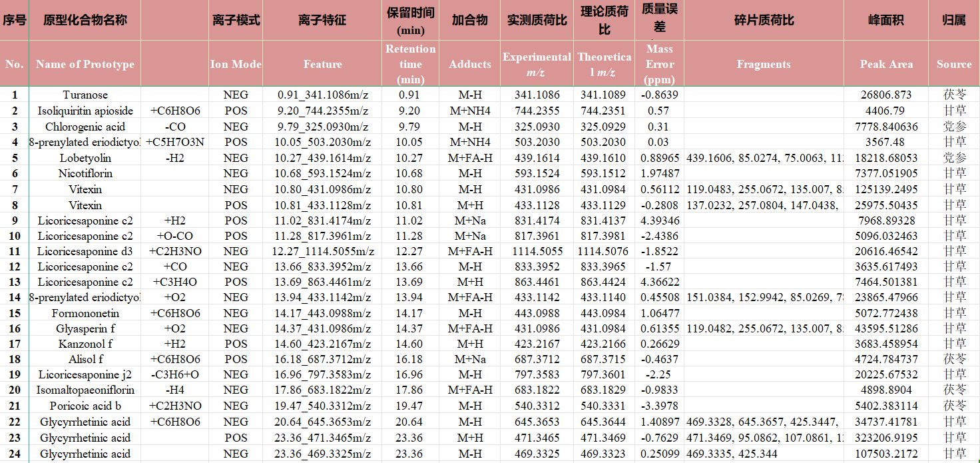Screen dimensions: 980x463
Task: Select the mass error -3.3978 for Poricoic acid b
Action: pos(660,406)
